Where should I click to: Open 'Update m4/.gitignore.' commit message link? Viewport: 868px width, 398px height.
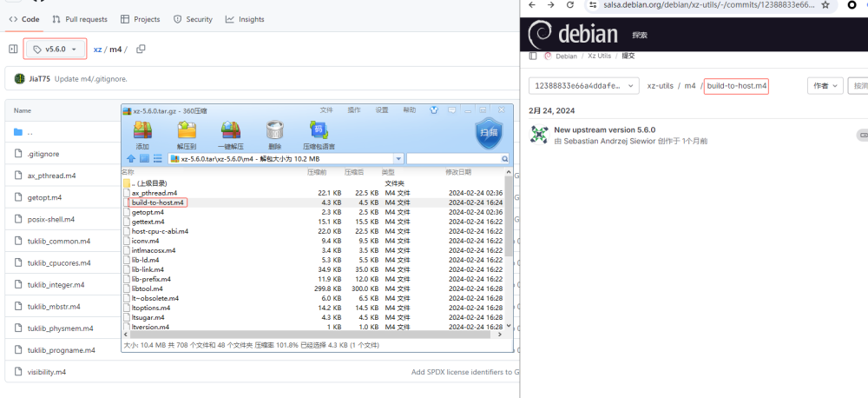pos(91,79)
